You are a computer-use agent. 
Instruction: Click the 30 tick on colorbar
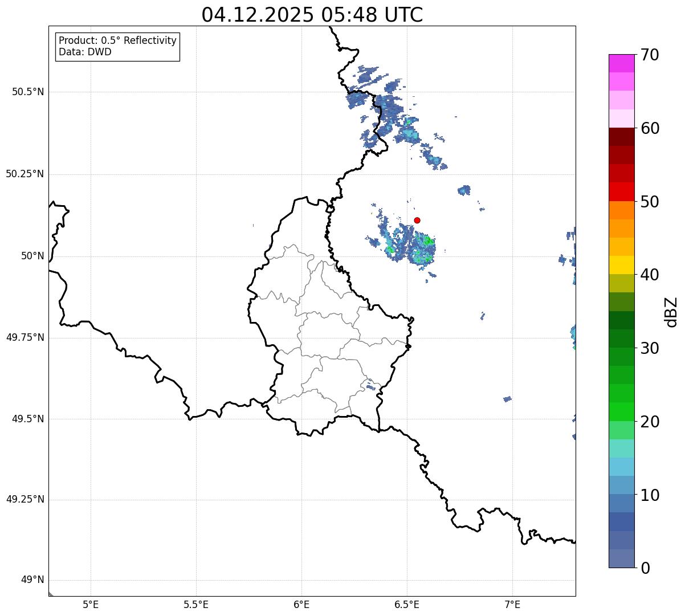pos(650,348)
